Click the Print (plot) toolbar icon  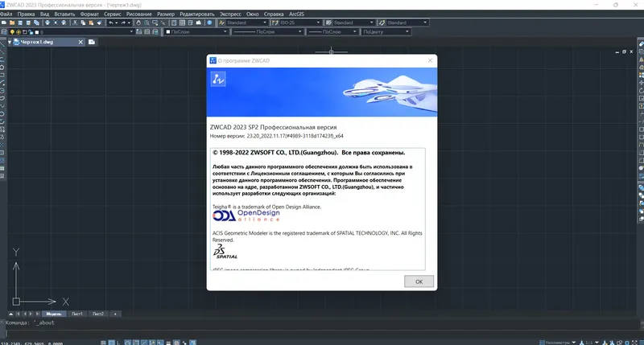pos(47,23)
